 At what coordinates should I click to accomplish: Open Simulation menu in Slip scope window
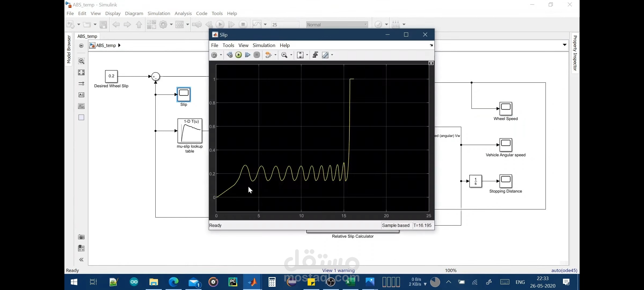coord(264,45)
